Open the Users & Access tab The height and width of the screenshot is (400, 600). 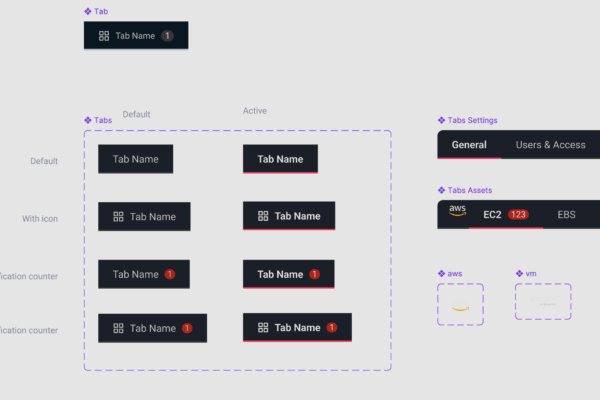click(550, 145)
